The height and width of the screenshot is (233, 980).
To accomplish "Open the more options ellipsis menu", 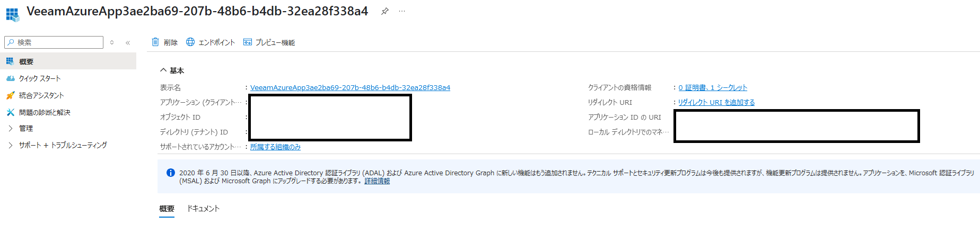I will pos(402,11).
